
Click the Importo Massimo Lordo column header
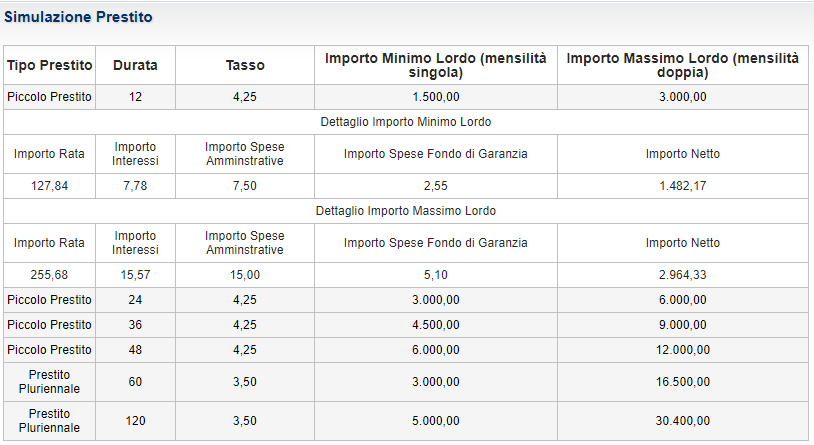tap(682, 65)
